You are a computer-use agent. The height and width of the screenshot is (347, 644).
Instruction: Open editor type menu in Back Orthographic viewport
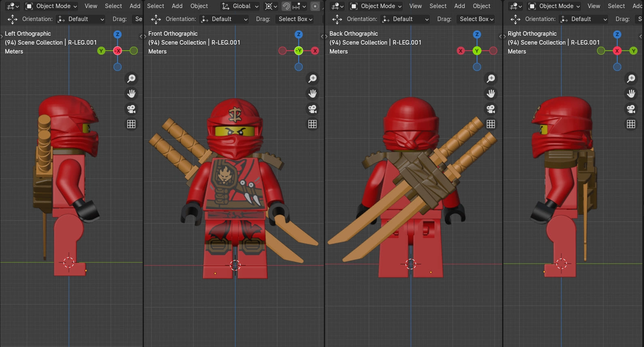(337, 6)
